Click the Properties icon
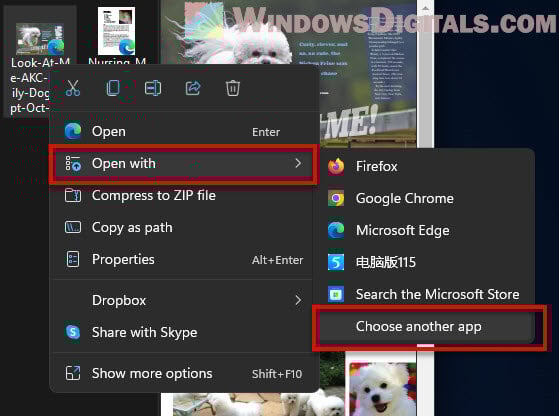Image resolution: width=559 pixels, height=416 pixels. (73, 259)
